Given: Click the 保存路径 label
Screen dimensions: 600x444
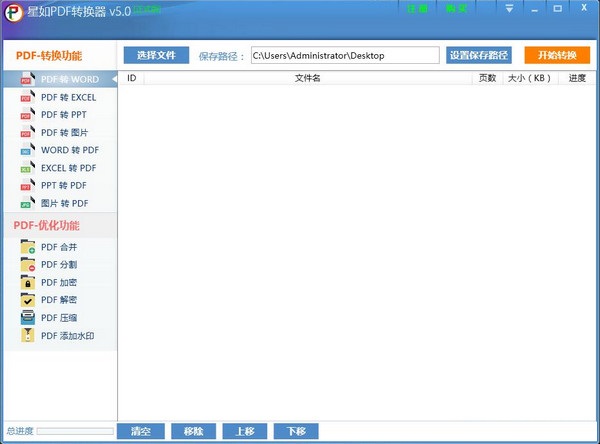Looking at the screenshot, I should (221, 56).
